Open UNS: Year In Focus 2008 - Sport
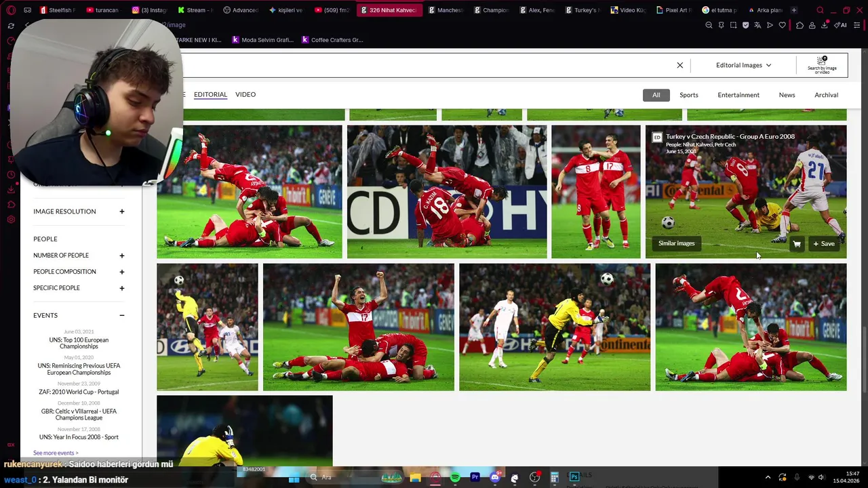868x488 pixels. [x=79, y=437]
